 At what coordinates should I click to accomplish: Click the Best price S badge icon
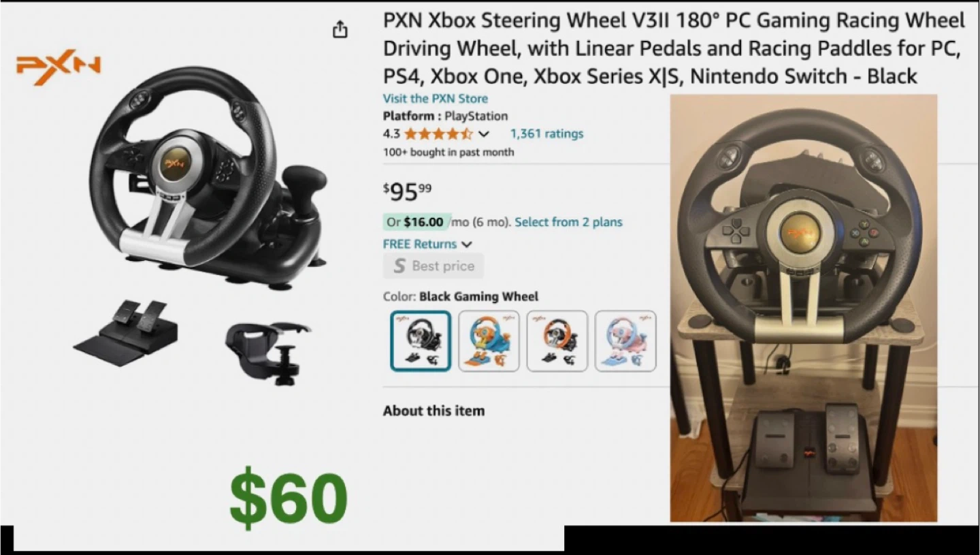399,266
